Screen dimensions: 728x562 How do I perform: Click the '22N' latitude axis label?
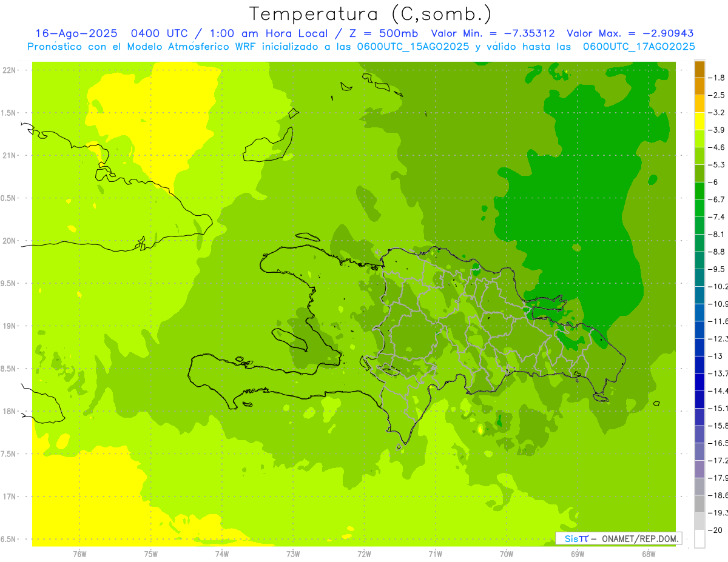tap(9, 70)
